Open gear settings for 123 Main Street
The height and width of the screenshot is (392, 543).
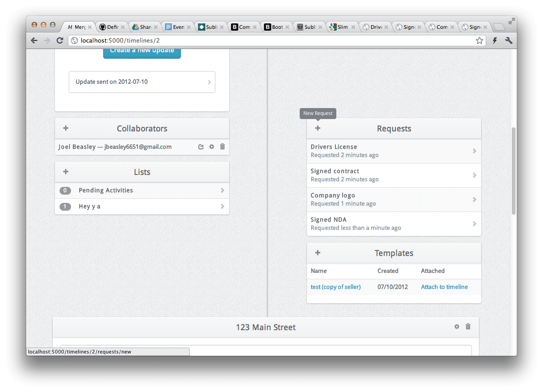point(456,327)
